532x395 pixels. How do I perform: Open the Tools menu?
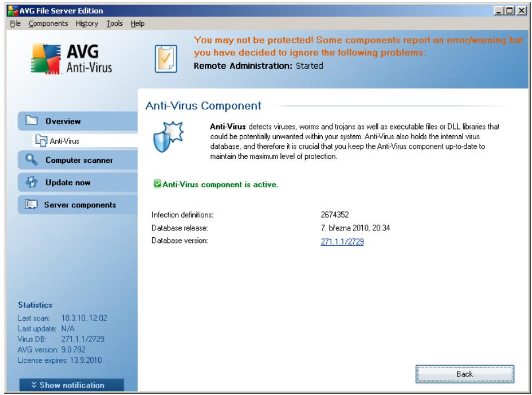pyautogui.click(x=115, y=23)
